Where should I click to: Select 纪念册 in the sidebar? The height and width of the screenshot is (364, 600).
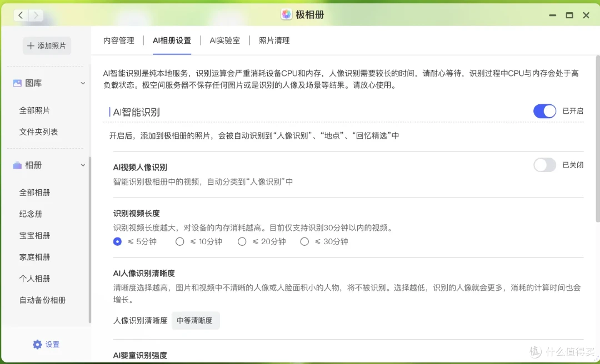(31, 214)
